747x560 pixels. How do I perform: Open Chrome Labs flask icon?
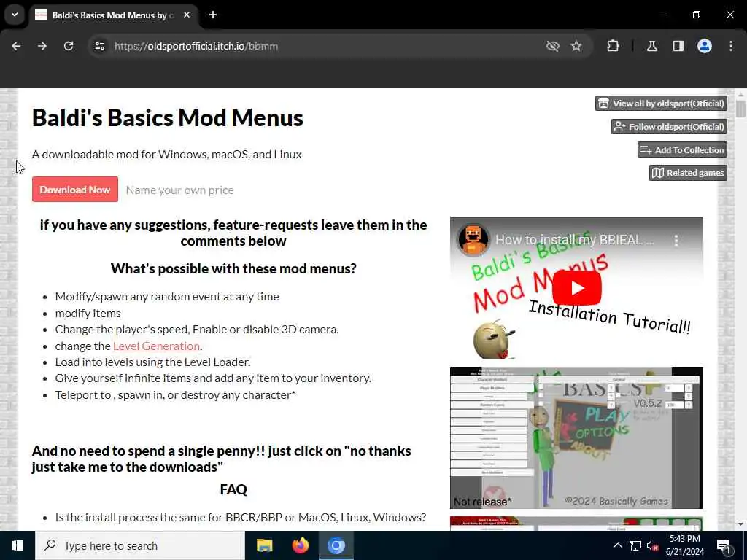[652, 46]
